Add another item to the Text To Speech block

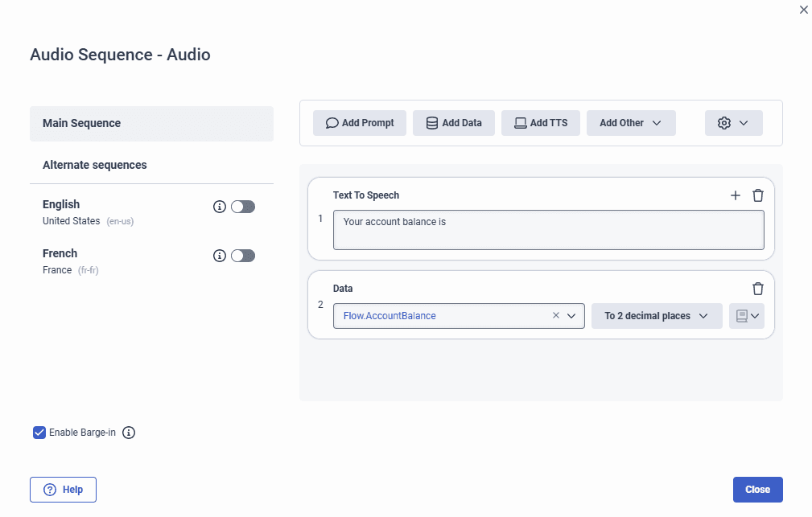coord(735,195)
